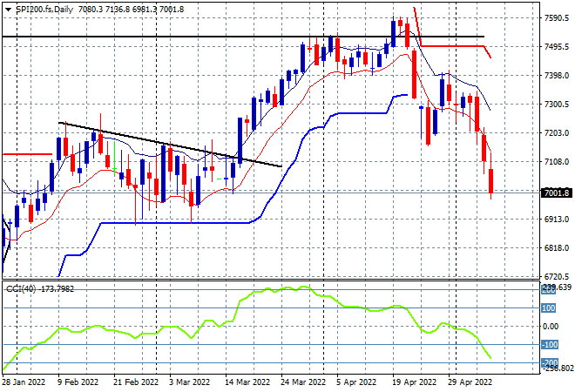Click the 7203.0 price axis label
The width and height of the screenshot is (575, 392).
click(557, 132)
